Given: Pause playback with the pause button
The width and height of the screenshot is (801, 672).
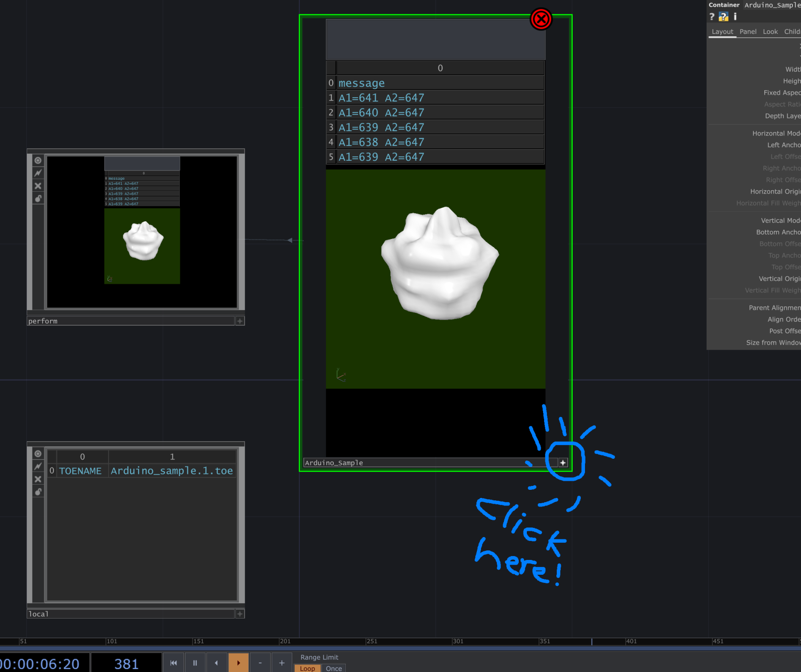Looking at the screenshot, I should (x=195, y=662).
